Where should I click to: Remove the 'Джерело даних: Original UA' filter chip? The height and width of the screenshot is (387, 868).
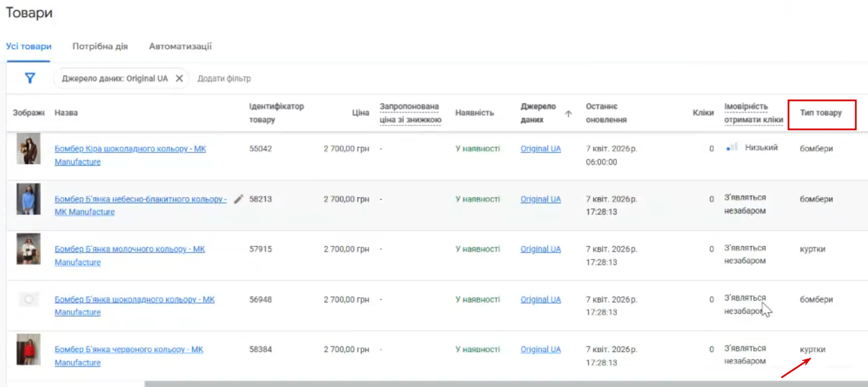tap(179, 78)
